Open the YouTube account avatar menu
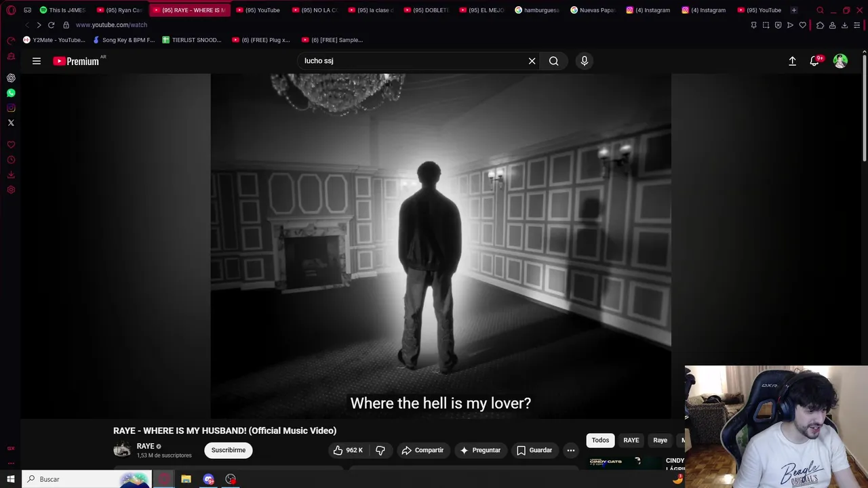 [x=840, y=61]
